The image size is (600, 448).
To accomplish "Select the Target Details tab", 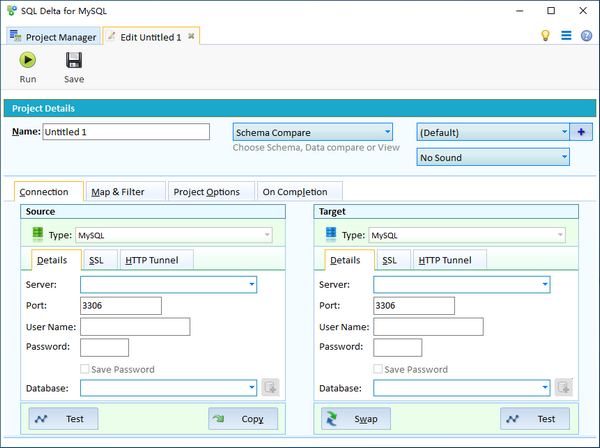I will [x=349, y=260].
